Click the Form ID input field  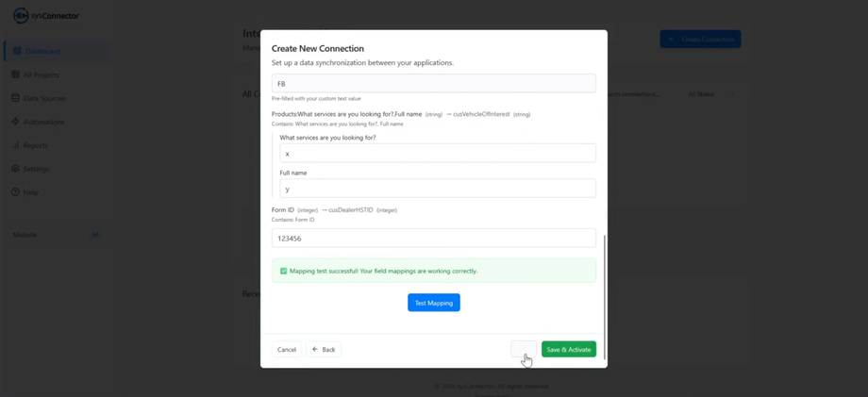pos(434,239)
